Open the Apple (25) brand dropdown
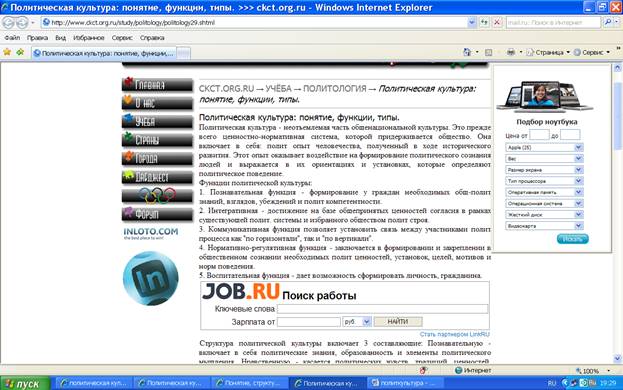Viewport: 623px width, 390px height. point(544,147)
